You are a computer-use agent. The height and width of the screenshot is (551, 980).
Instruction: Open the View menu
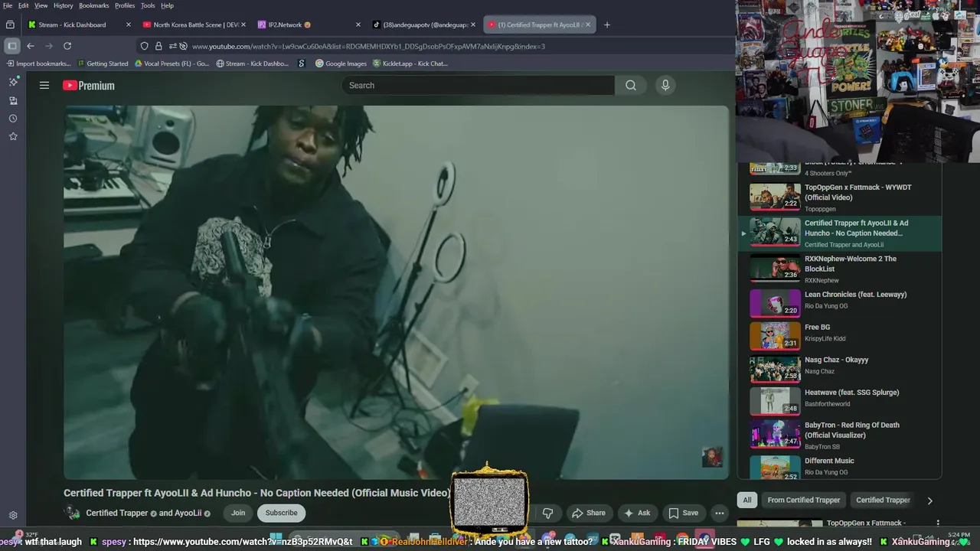tap(41, 5)
